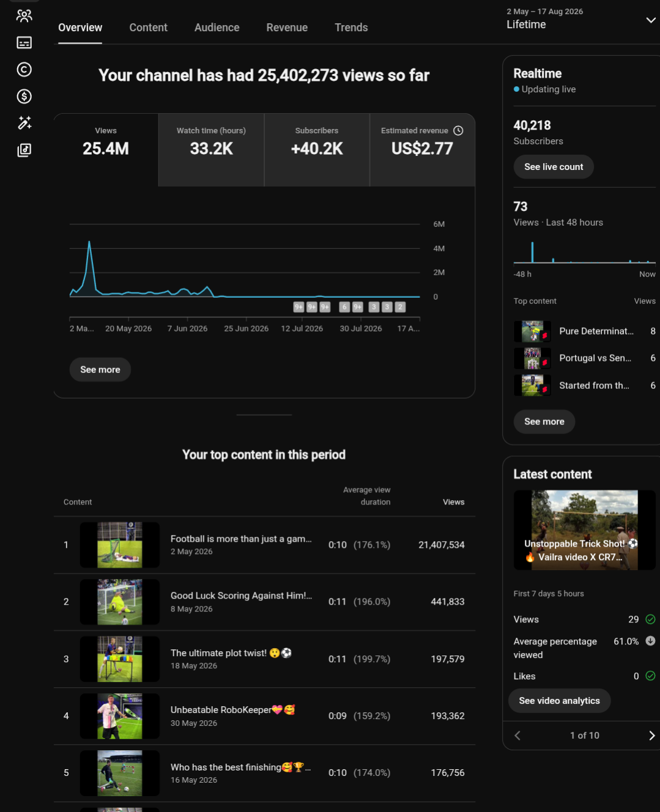660x812 pixels.
Task: Open thumbnail of Who has the best finishing
Action: point(120,773)
